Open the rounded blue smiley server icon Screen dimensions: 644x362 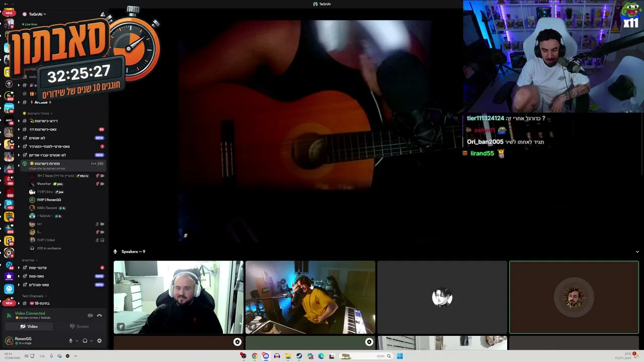pos(9,289)
